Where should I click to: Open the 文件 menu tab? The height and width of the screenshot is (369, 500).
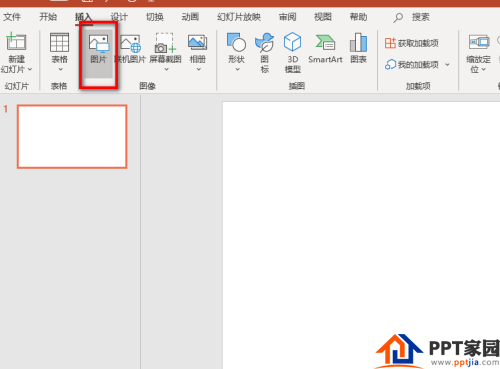coord(12,17)
